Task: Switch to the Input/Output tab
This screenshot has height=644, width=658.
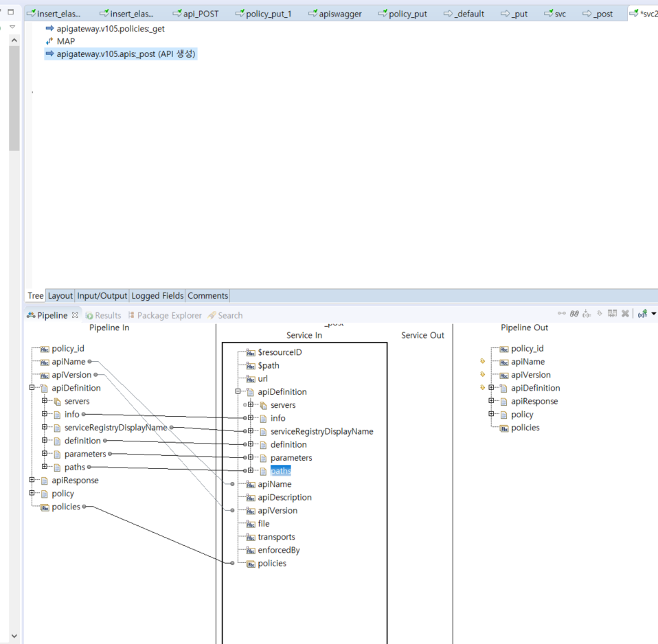Action: [102, 296]
